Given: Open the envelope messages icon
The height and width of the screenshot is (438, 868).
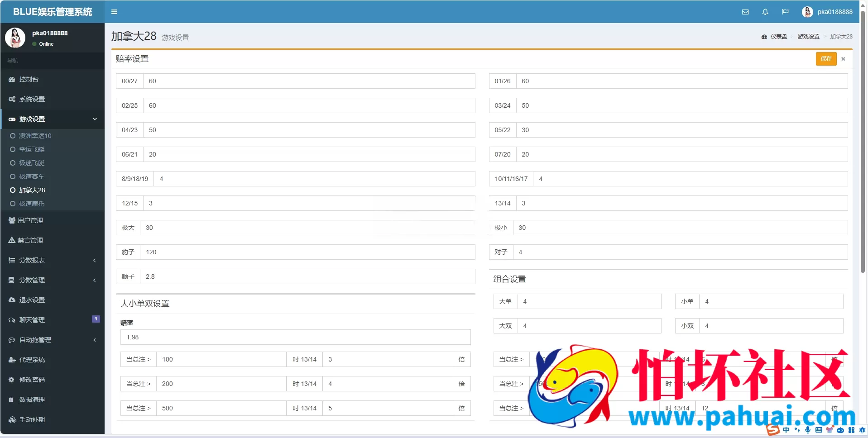Looking at the screenshot, I should [x=745, y=12].
